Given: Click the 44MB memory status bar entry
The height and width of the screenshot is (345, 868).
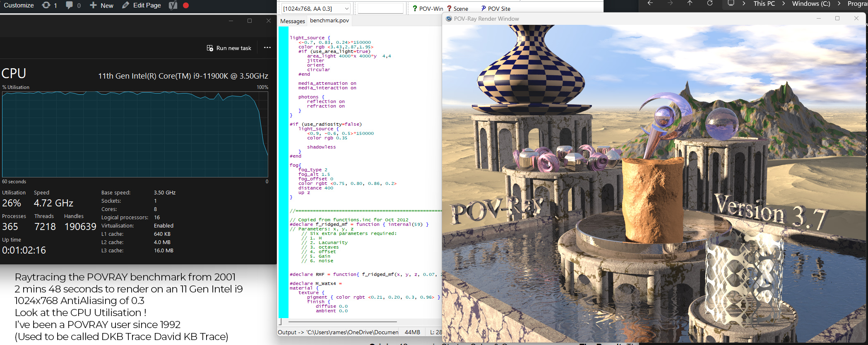Looking at the screenshot, I should point(412,332).
